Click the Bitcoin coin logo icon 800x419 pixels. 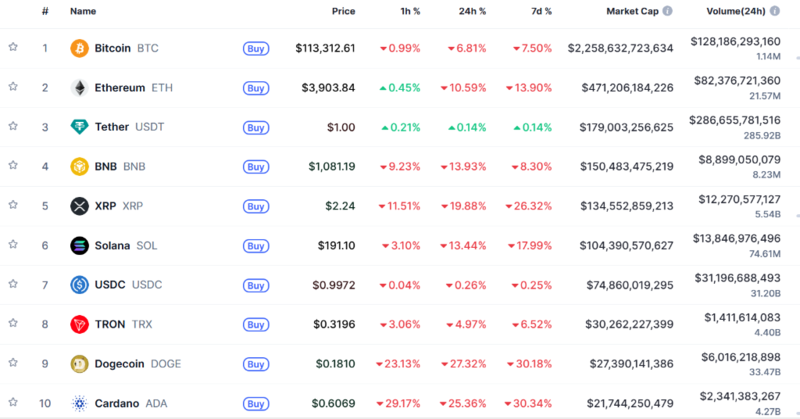[x=79, y=48]
